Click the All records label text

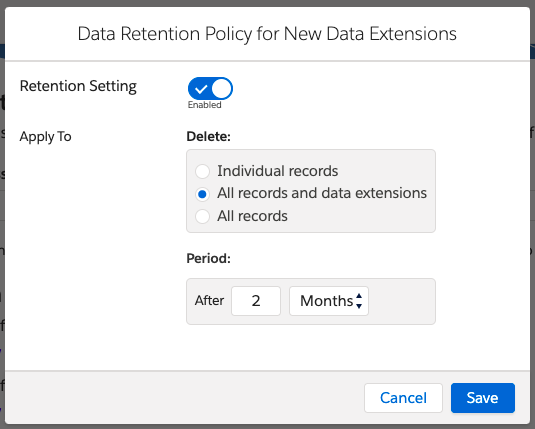(252, 216)
